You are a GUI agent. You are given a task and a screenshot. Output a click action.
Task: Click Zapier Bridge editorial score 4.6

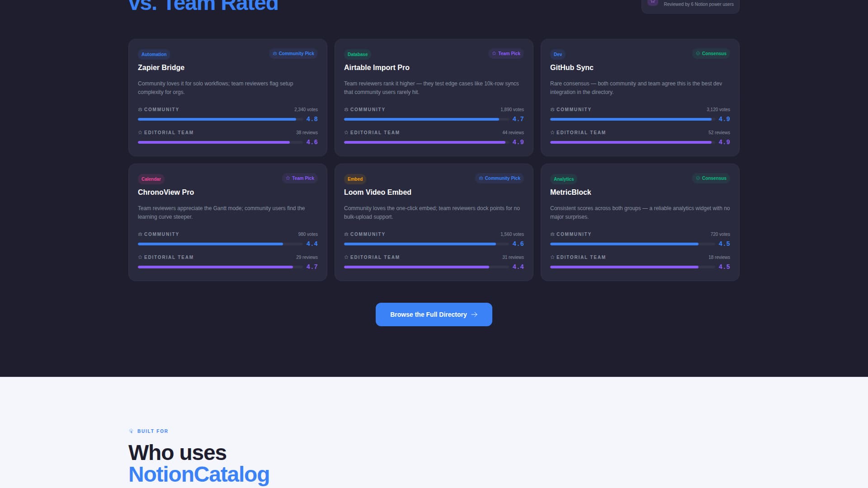click(312, 142)
